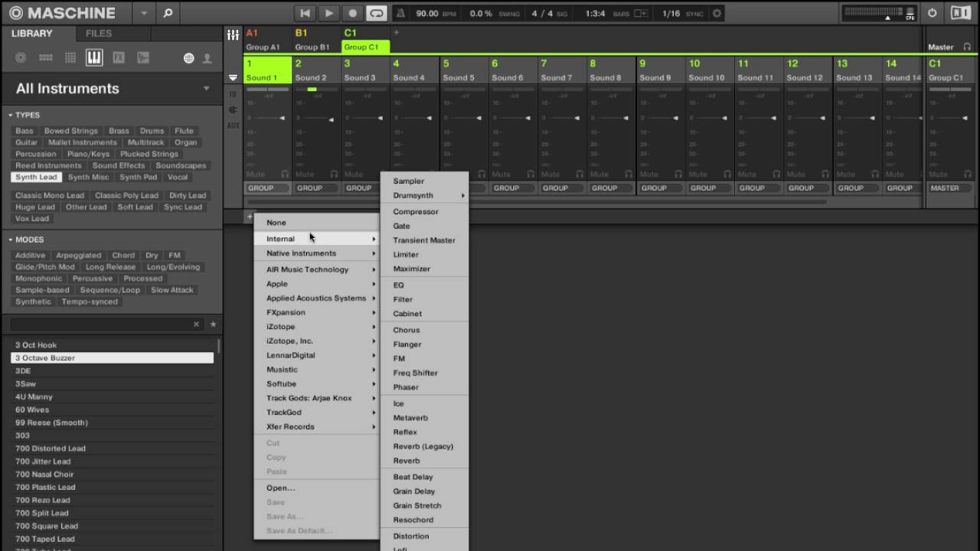
Task: Select the Tempo-synced mode tag
Action: coord(90,302)
